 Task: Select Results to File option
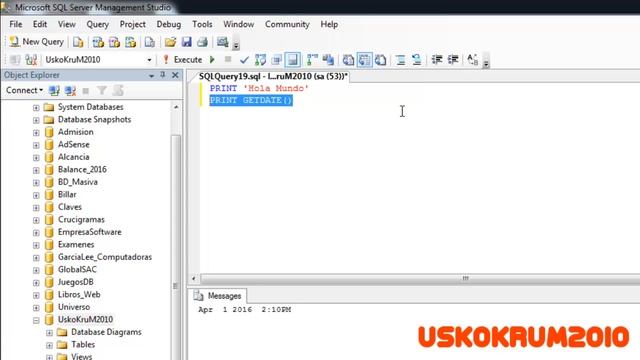[x=380, y=60]
